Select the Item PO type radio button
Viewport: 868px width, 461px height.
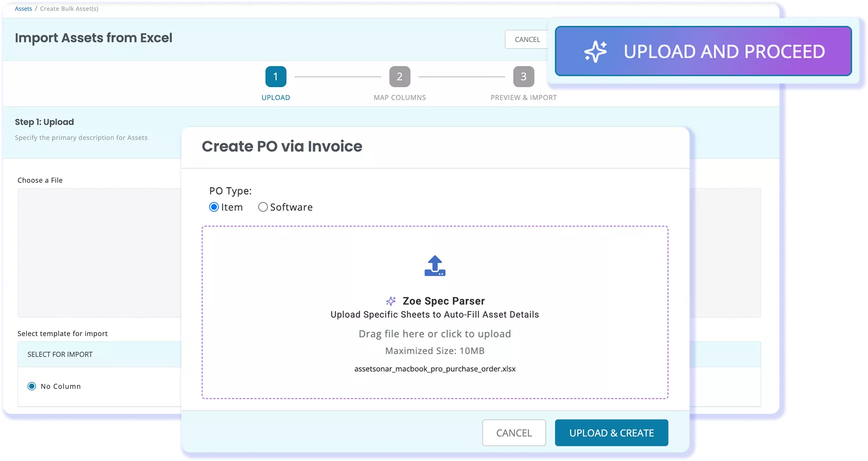(214, 207)
